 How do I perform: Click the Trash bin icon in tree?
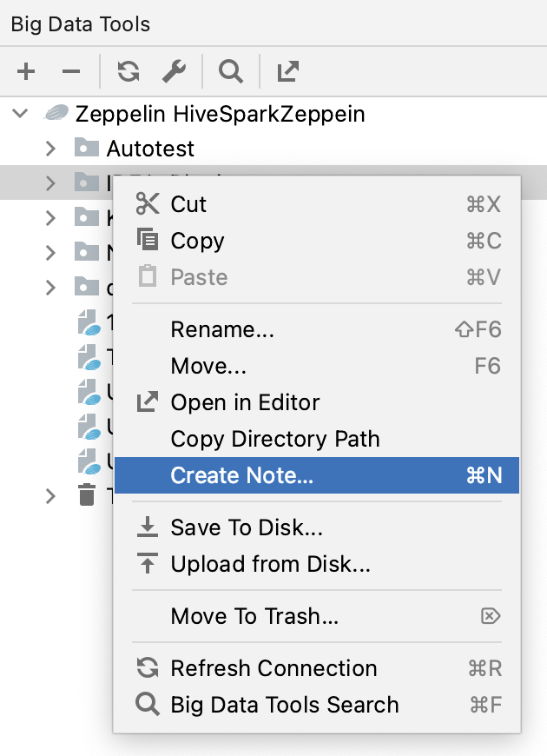click(87, 495)
